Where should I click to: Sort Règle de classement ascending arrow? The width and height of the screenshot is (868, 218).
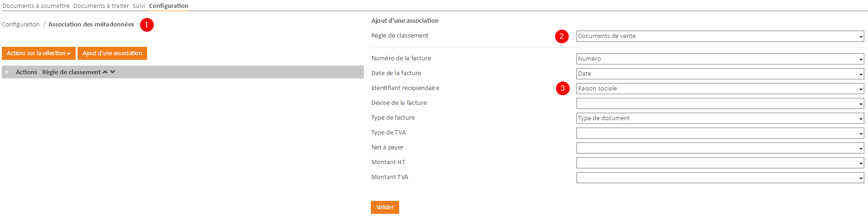[105, 72]
